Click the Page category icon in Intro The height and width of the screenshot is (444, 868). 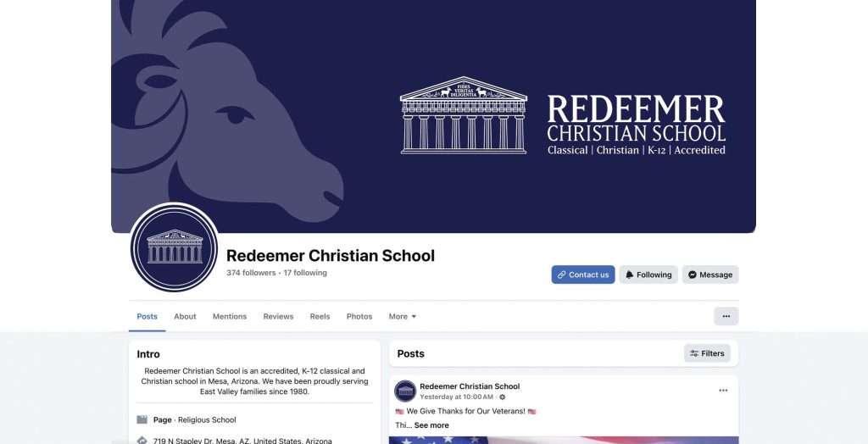[142, 419]
